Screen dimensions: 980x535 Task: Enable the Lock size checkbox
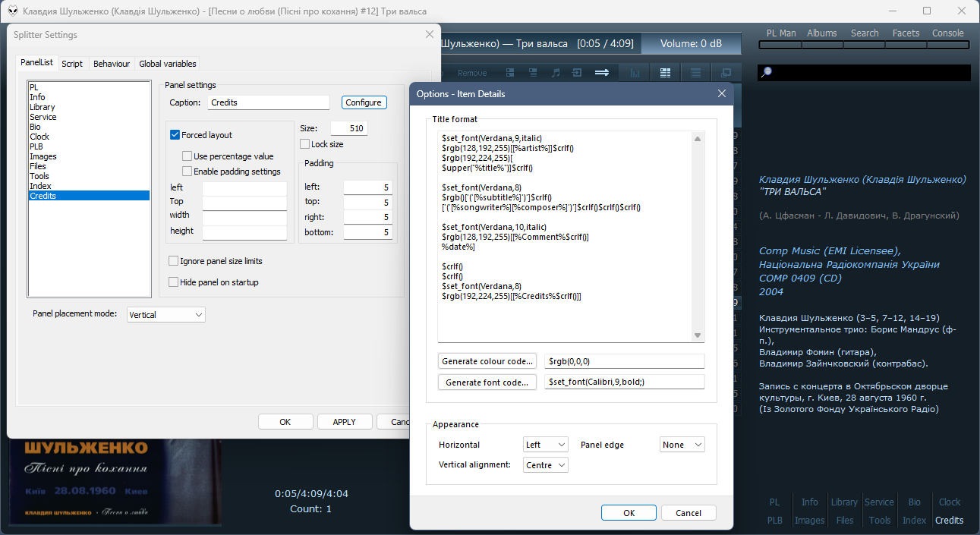click(x=305, y=144)
